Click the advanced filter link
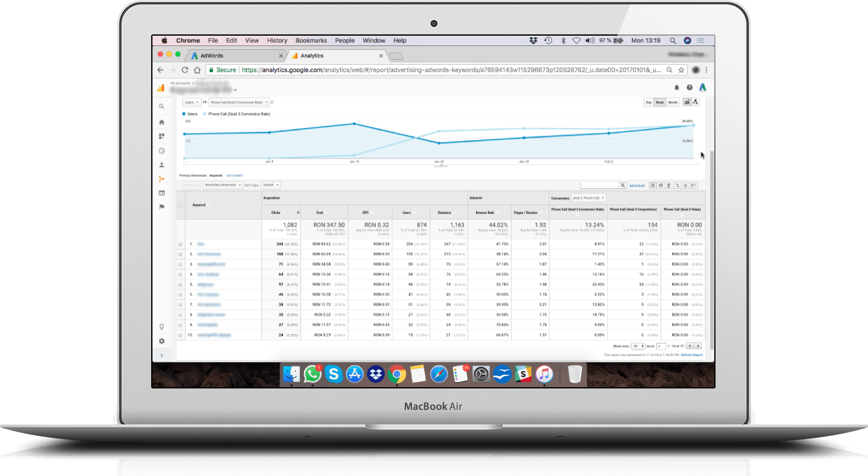The width and height of the screenshot is (868, 476). [x=637, y=185]
